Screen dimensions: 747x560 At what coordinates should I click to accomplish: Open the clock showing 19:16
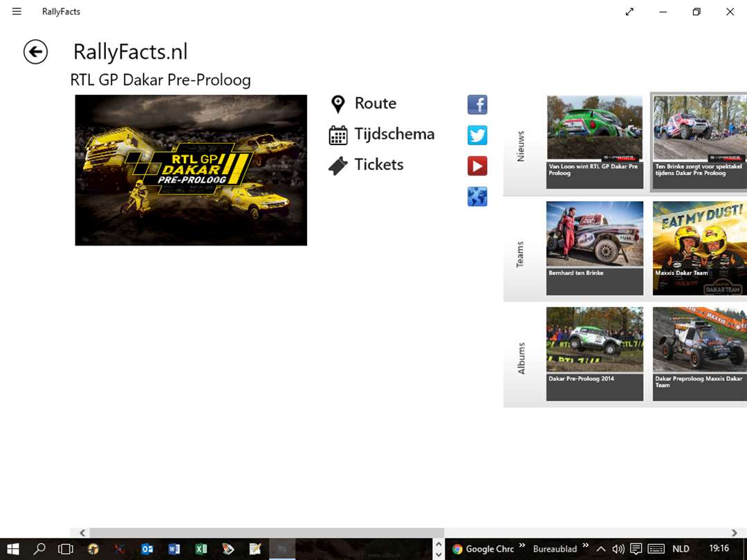coord(719,548)
